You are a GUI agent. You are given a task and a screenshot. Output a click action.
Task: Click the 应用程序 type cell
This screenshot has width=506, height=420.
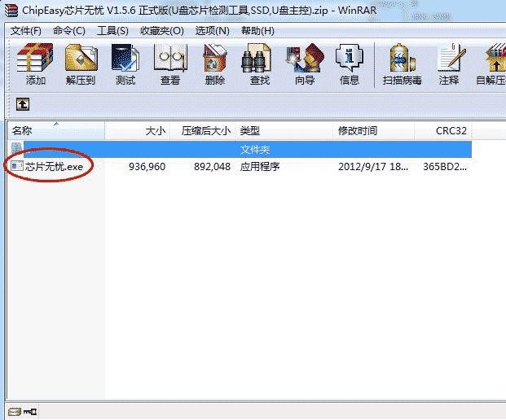(x=260, y=167)
